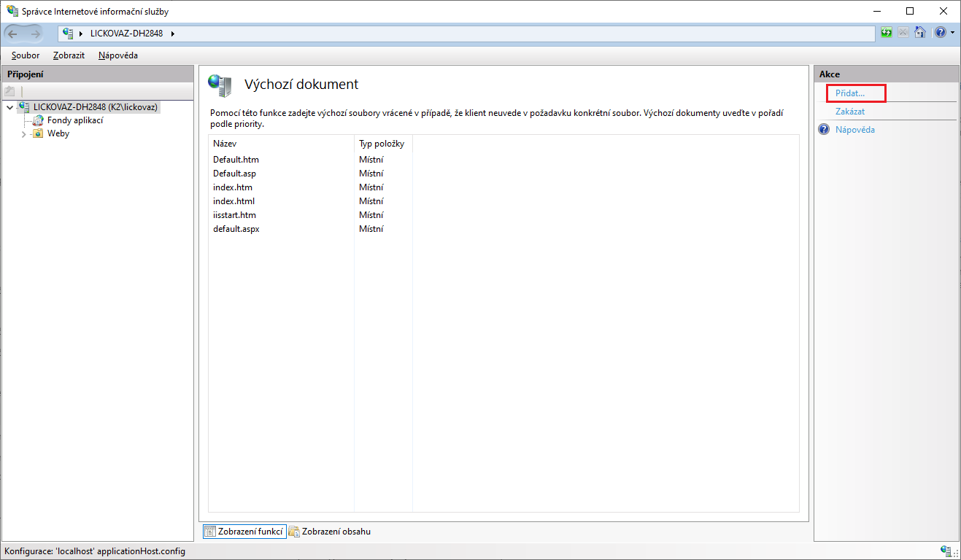This screenshot has width=961, height=560.
Task: Select LICKOVAZ-DH2848 (K2\lickovaz) in the tree
Action: coord(96,107)
